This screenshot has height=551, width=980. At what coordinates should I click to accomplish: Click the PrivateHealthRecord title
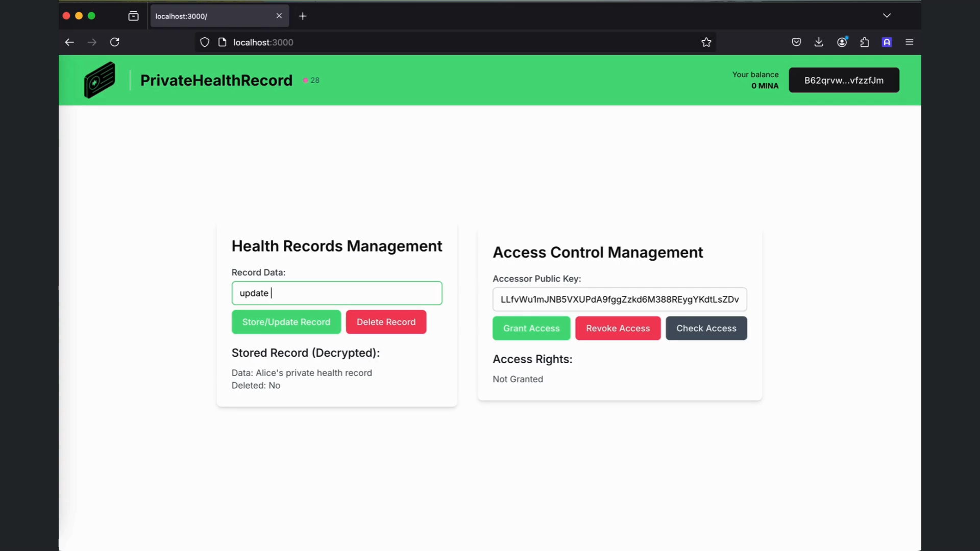click(x=216, y=80)
